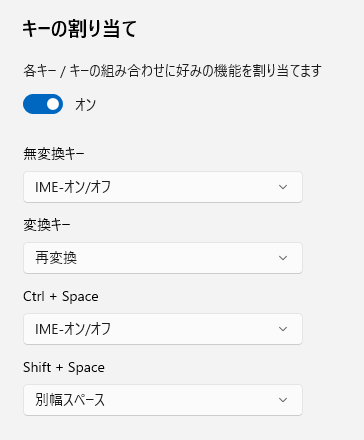
Task: Select IME-オン/オフ value under Ctrl + Space
Action: (x=73, y=329)
